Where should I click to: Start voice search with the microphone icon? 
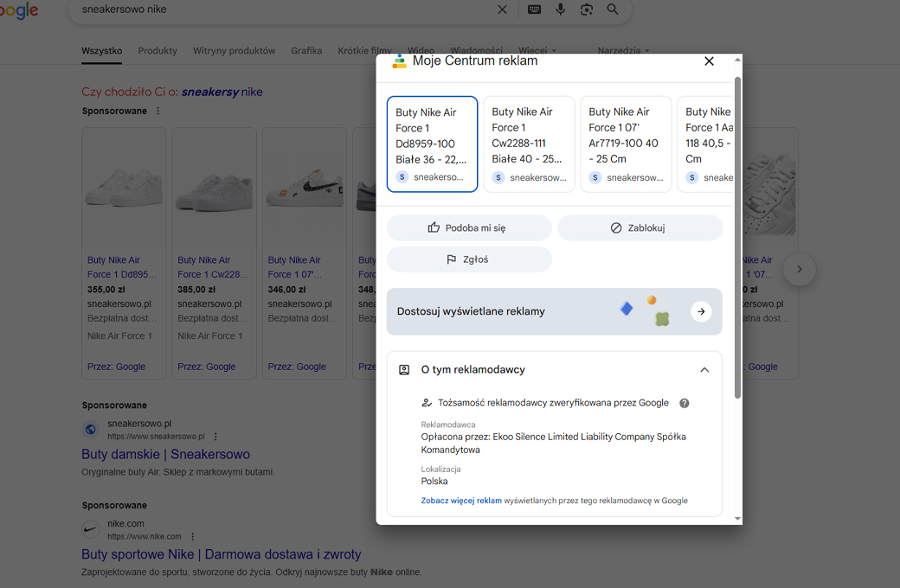(560, 10)
